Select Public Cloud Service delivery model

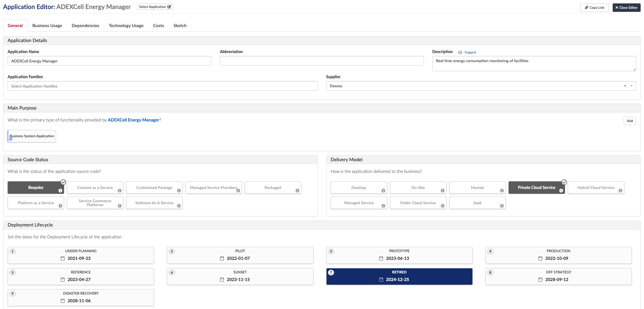point(418,203)
